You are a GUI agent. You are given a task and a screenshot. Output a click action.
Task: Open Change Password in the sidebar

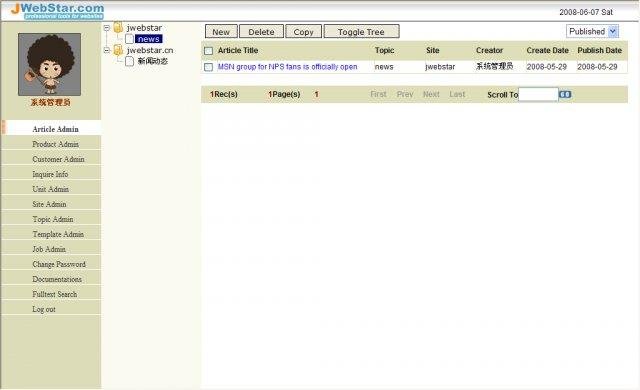click(x=59, y=264)
